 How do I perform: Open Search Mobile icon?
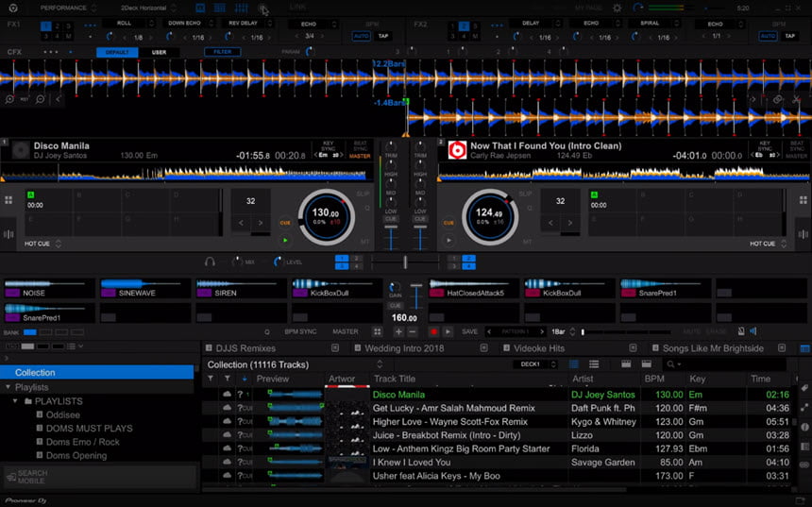pyautogui.click(x=11, y=477)
